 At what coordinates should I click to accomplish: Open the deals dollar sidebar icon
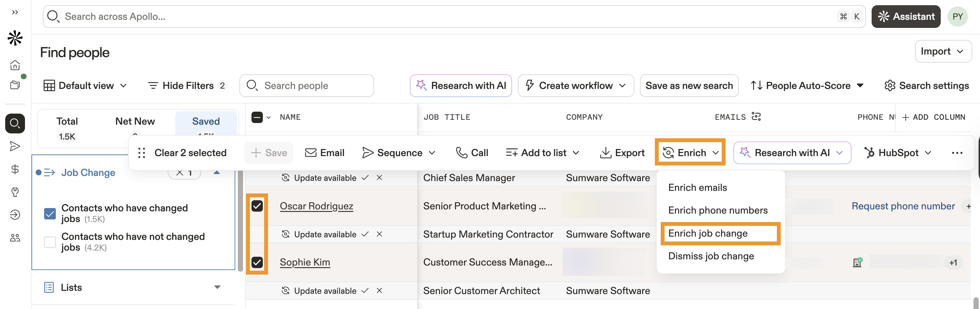pyautogui.click(x=15, y=169)
